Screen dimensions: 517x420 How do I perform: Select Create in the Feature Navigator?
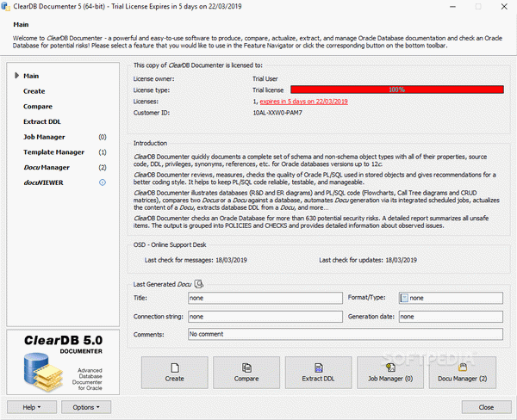point(34,91)
